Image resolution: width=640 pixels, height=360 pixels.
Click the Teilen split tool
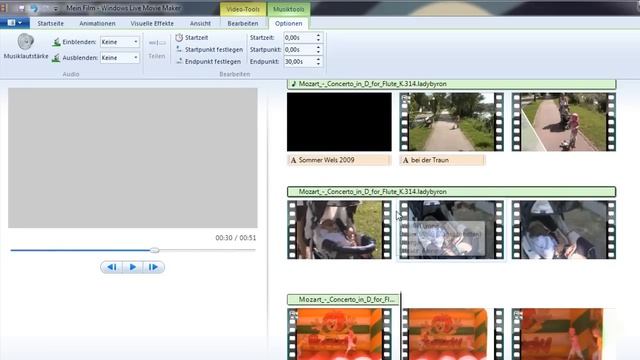pyautogui.click(x=157, y=48)
